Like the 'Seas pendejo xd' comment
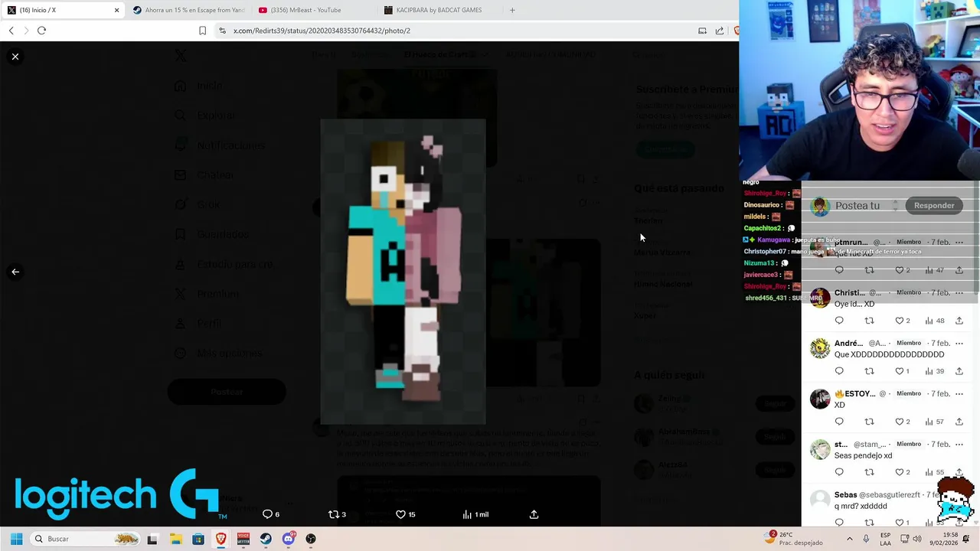 903,472
